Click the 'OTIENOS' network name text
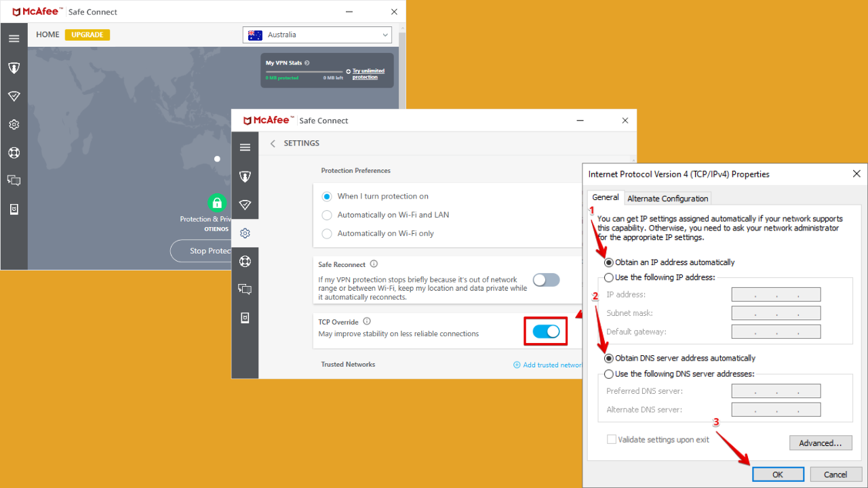The image size is (868, 488). coord(216,229)
